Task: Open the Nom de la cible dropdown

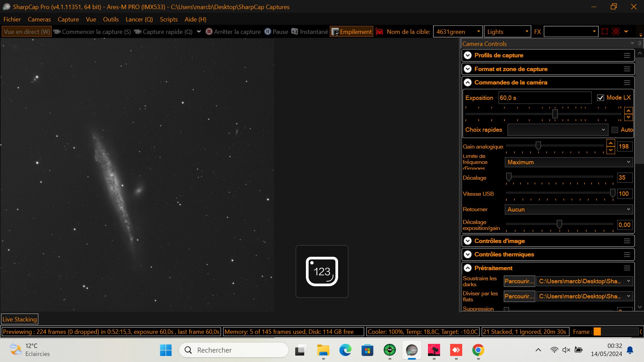Action: pyautogui.click(x=478, y=32)
